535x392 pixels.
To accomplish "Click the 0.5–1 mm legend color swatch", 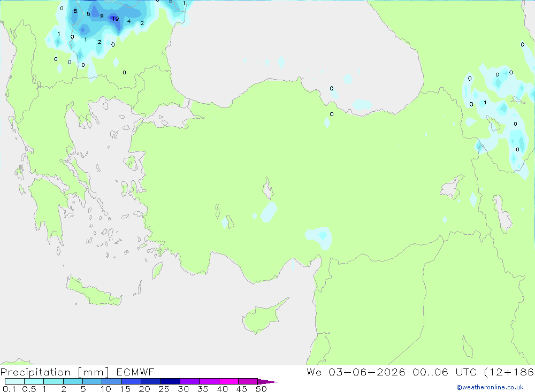I will (x=34, y=381).
